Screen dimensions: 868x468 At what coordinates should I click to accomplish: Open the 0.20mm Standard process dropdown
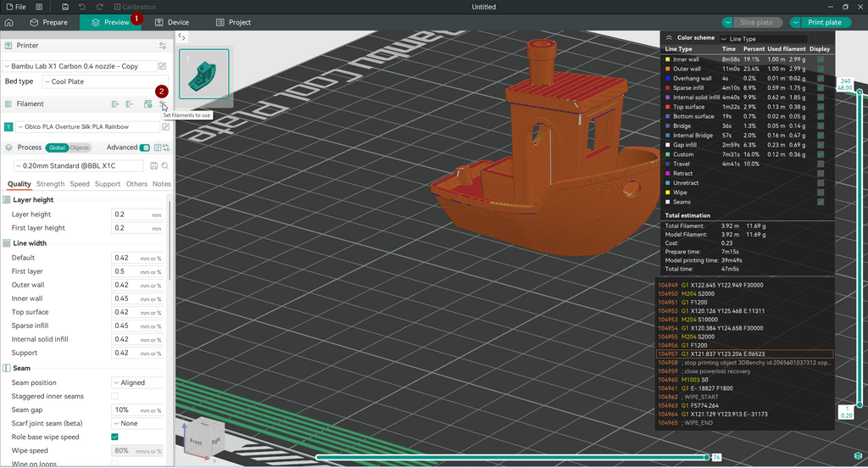pyautogui.click(x=78, y=165)
